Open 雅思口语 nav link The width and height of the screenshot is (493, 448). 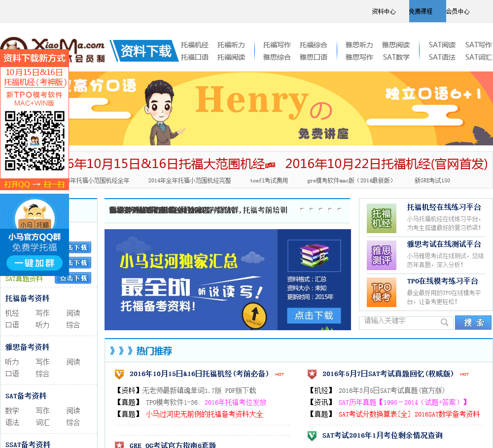pos(314,57)
